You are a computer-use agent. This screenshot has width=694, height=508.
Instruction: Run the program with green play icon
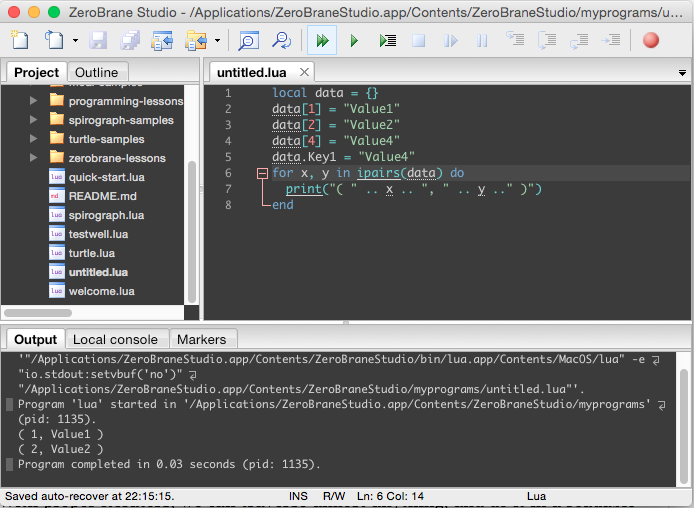click(354, 40)
